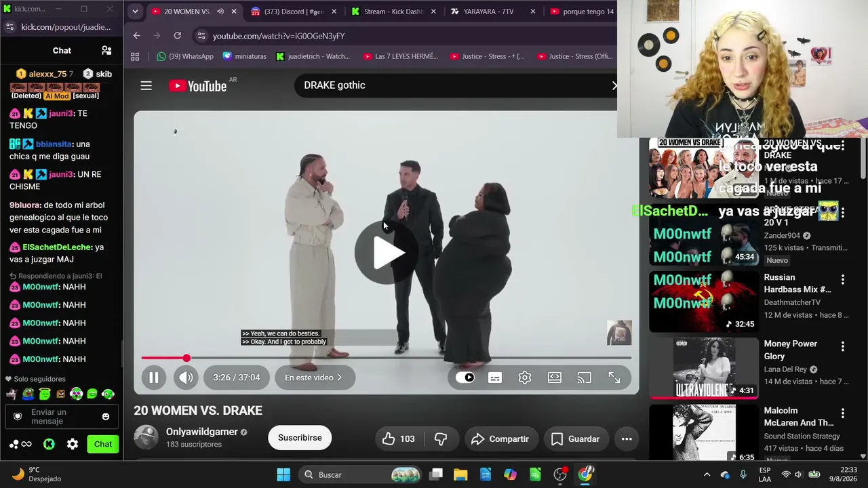
Task: Open the YouTube hamburger guide menu
Action: [x=146, y=85]
